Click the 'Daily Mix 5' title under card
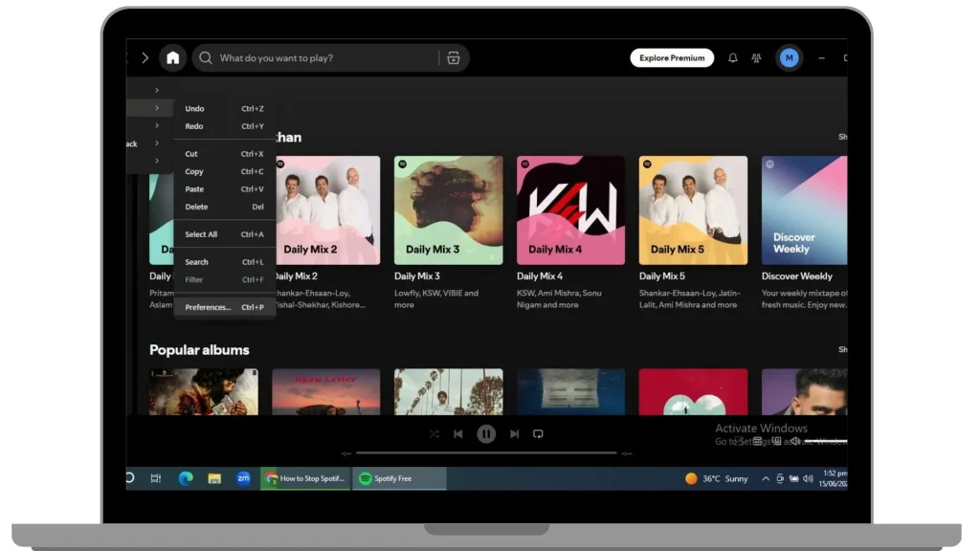Image resolution: width=980 pixels, height=551 pixels. [x=662, y=276]
